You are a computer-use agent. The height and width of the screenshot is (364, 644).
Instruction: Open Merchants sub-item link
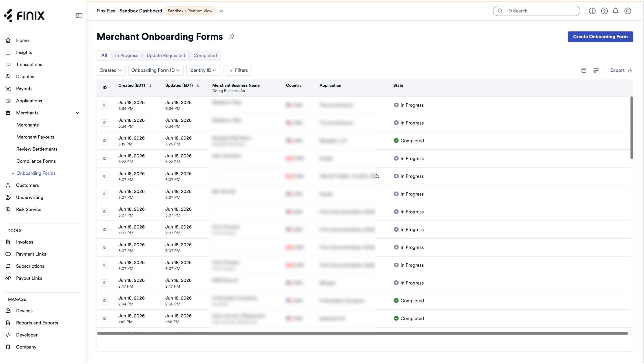tap(27, 125)
